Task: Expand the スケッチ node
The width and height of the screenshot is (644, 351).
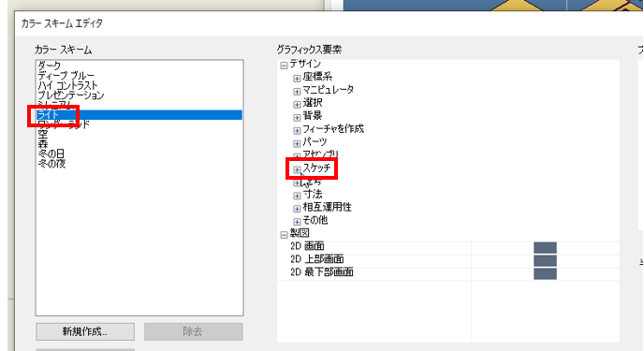Action: tap(297, 169)
